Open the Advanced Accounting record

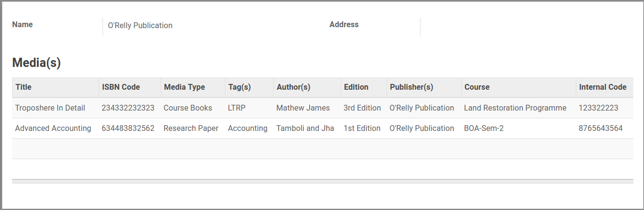coord(53,128)
